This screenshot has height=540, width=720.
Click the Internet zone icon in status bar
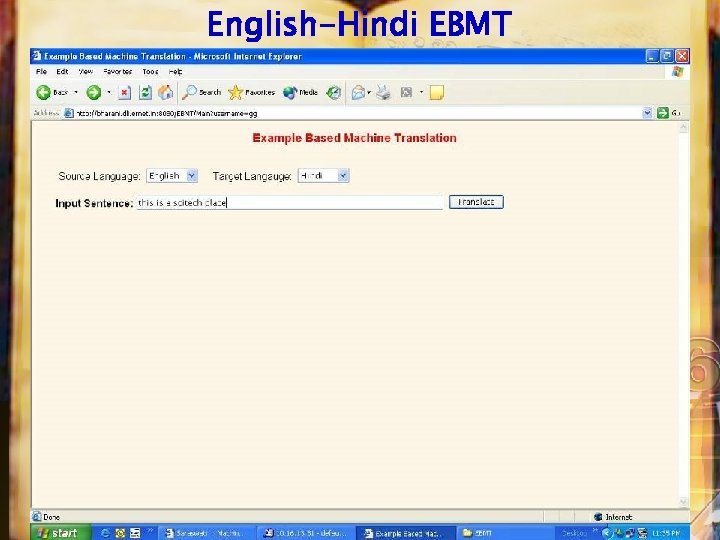click(598, 517)
